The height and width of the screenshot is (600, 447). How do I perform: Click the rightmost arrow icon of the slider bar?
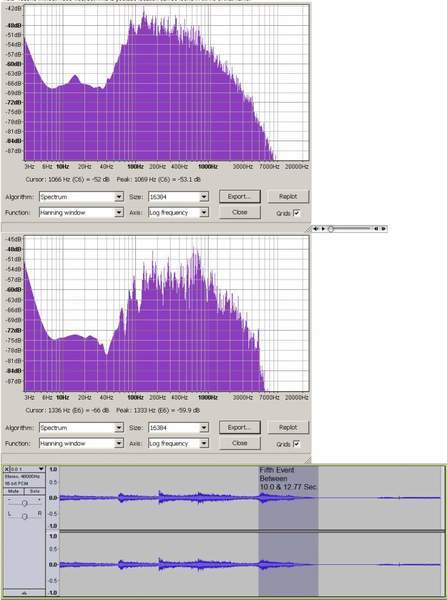point(383,229)
